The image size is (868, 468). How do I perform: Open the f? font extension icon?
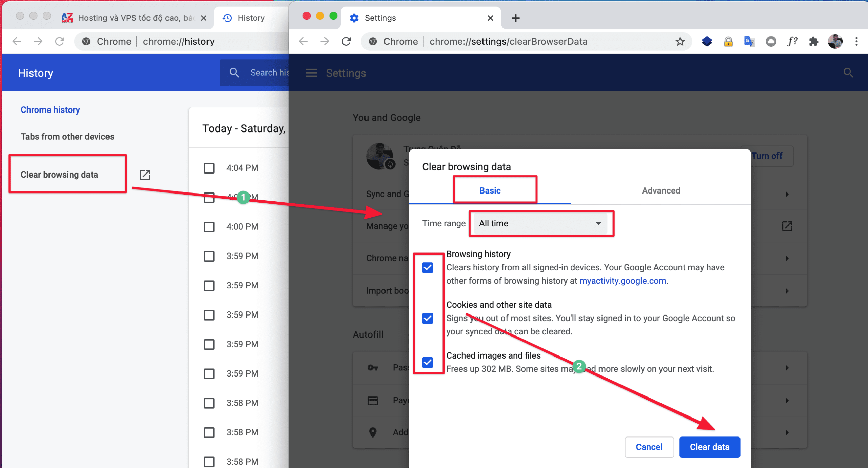tap(792, 41)
